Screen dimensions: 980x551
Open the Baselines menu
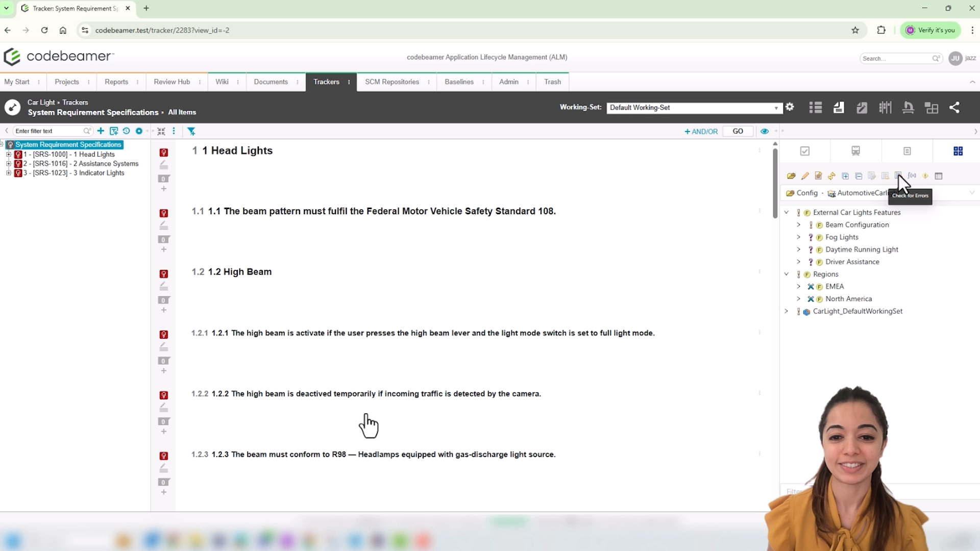coord(459,82)
